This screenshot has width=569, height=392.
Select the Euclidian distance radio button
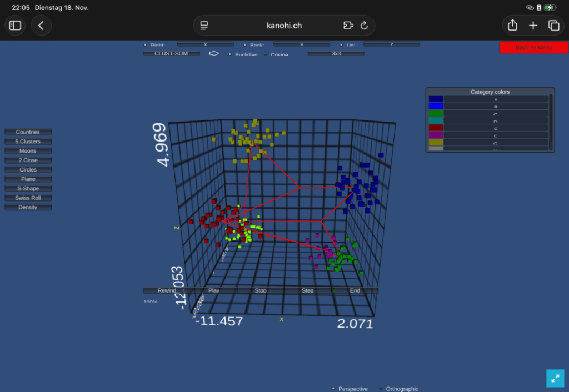coord(230,54)
